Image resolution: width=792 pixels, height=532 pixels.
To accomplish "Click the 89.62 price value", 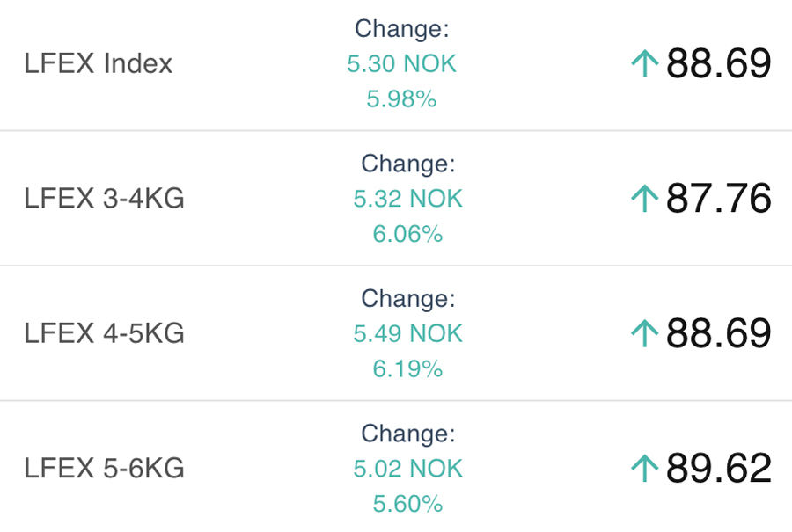I will click(718, 469).
